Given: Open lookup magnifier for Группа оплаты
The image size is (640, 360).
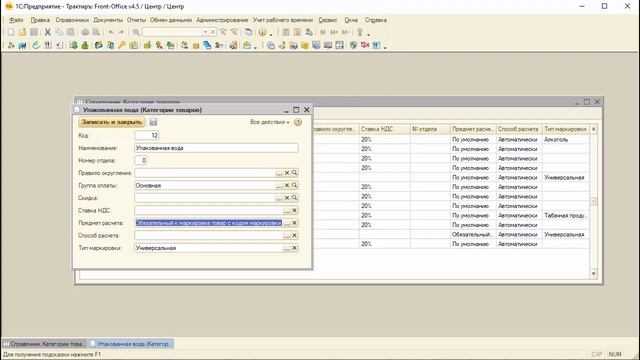Looking at the screenshot, I should click(294, 185).
